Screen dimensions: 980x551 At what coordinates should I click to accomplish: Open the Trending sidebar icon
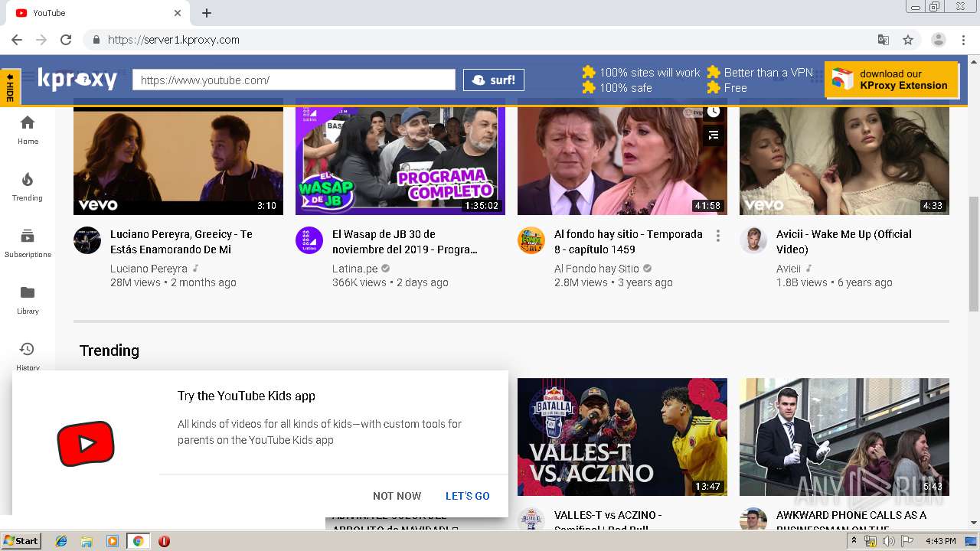(x=28, y=186)
